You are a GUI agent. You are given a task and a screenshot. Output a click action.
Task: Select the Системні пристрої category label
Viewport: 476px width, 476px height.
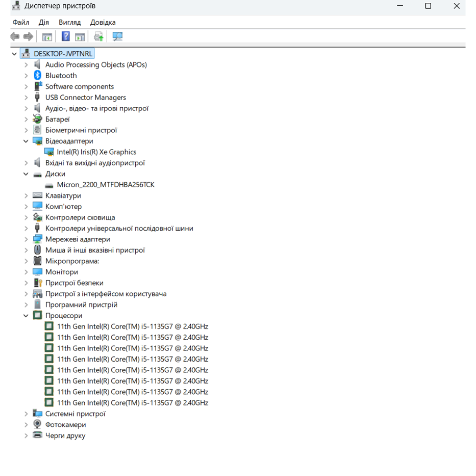click(75, 414)
